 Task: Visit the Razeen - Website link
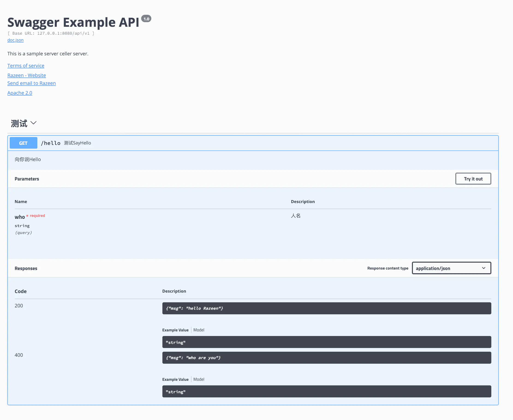click(27, 75)
